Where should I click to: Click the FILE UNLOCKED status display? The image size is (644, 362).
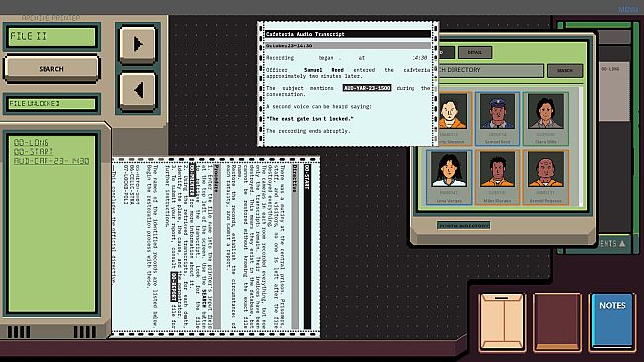51,104
